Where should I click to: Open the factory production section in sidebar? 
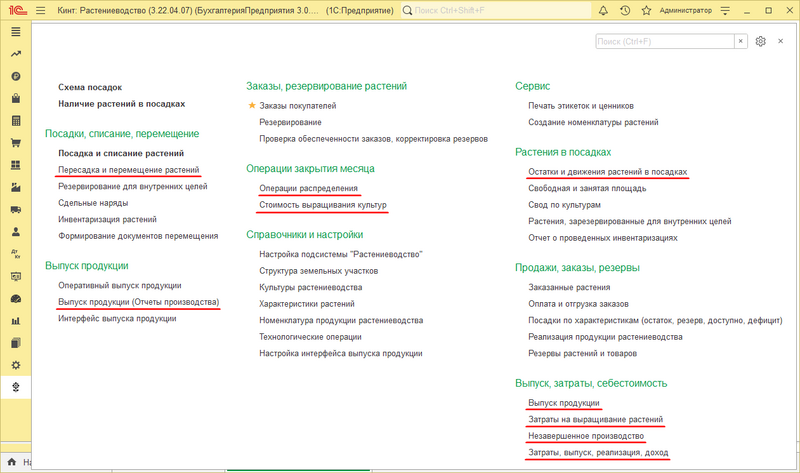tap(16, 187)
